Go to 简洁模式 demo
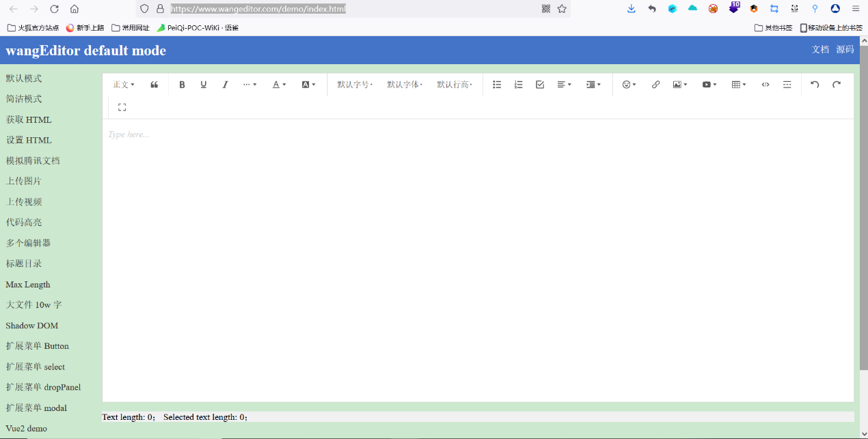Screen dimensions: 868x439 tap(24, 99)
